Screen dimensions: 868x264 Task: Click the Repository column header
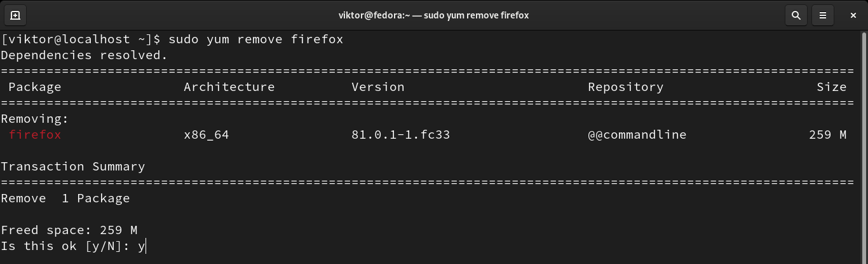[x=625, y=87]
